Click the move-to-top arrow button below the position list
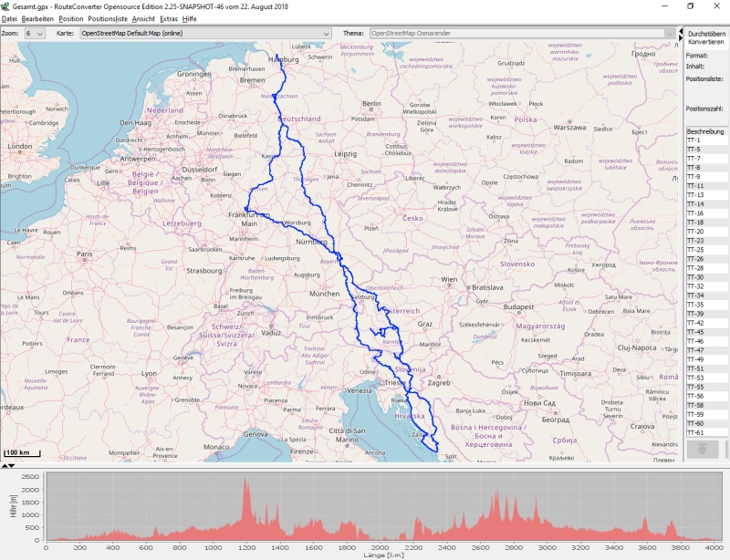This screenshot has height=560, width=730. tap(704, 451)
